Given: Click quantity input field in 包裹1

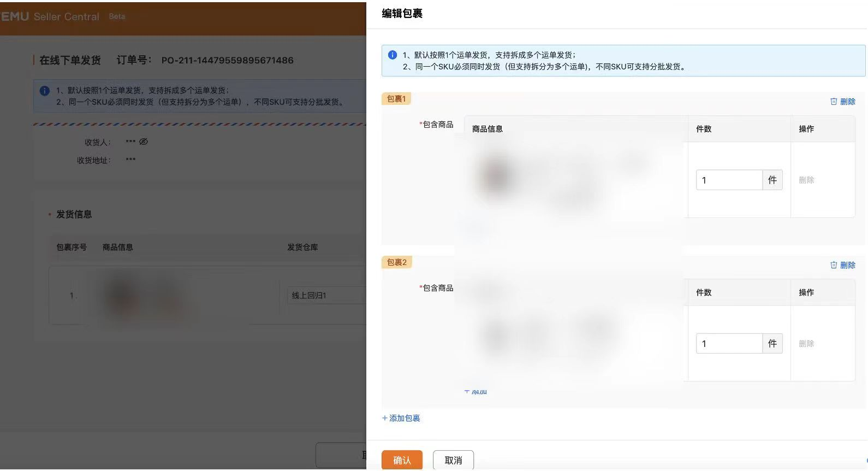Looking at the screenshot, I should 729,180.
